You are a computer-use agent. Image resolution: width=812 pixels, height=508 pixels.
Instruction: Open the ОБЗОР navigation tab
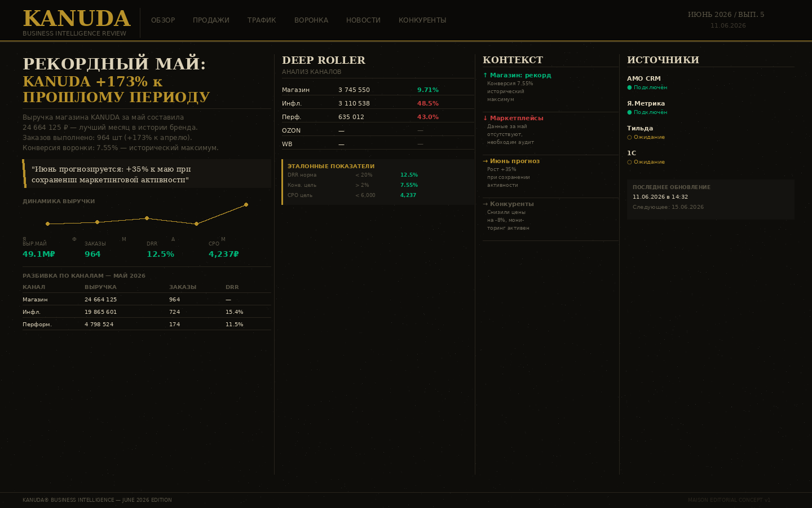pyautogui.click(x=163, y=20)
